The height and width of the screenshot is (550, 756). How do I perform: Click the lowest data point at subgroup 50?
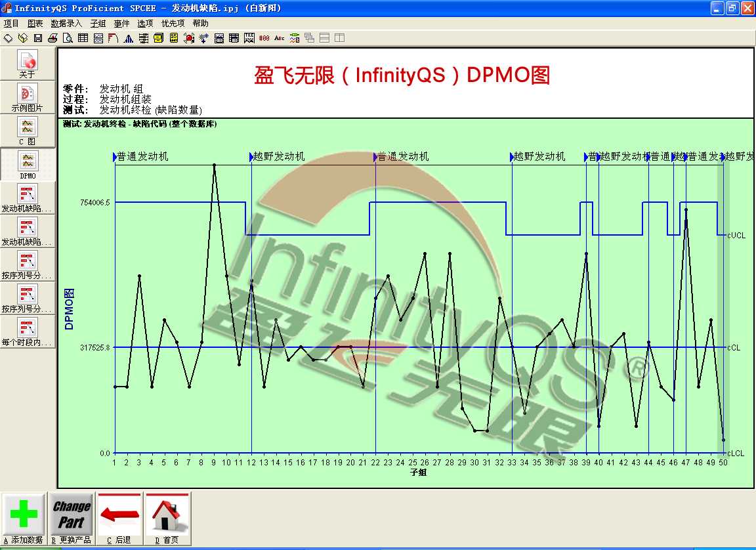pos(723,440)
